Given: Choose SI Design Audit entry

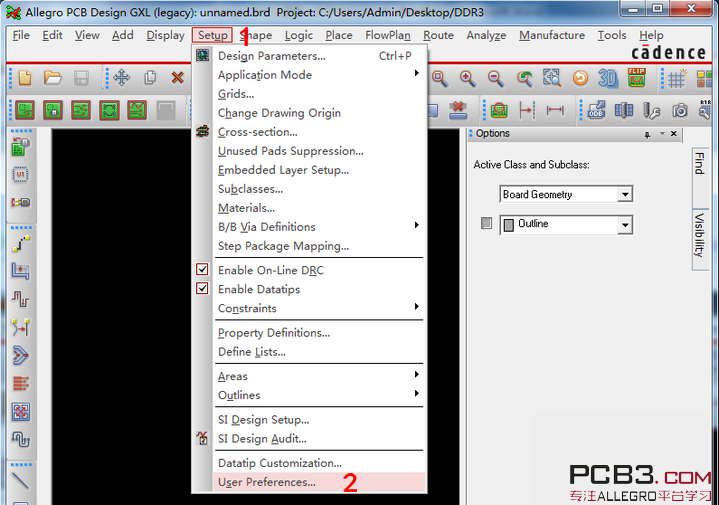Looking at the screenshot, I should tap(319, 438).
